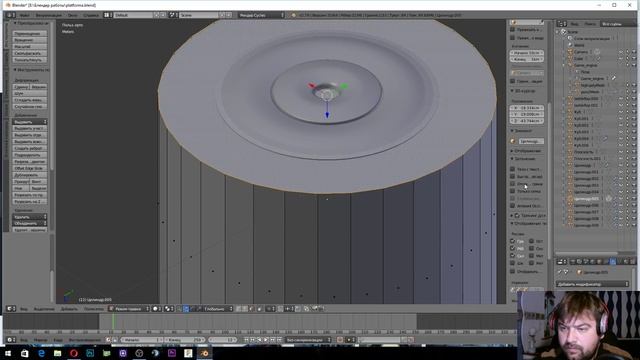Toggle renderability camera icon for Cube row
This screenshot has width=640, height=360.
click(634, 59)
